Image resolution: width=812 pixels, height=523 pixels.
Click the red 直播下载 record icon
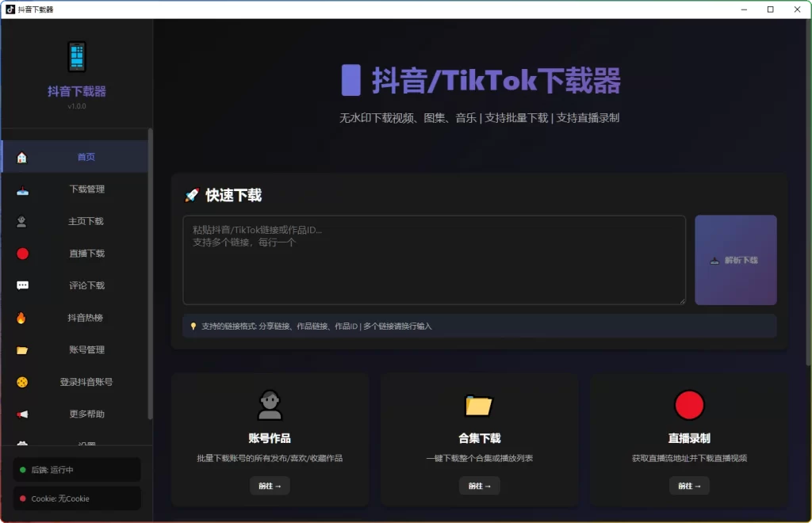coord(23,253)
